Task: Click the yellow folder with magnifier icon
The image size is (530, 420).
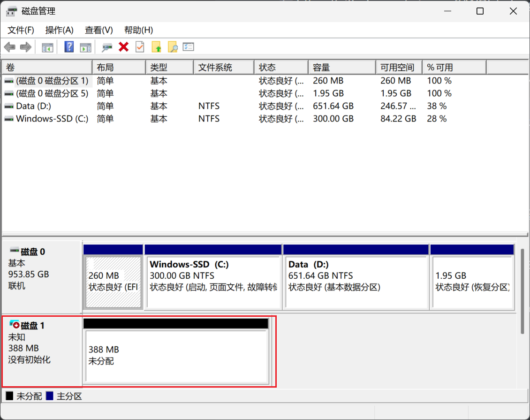Action: tap(173, 47)
